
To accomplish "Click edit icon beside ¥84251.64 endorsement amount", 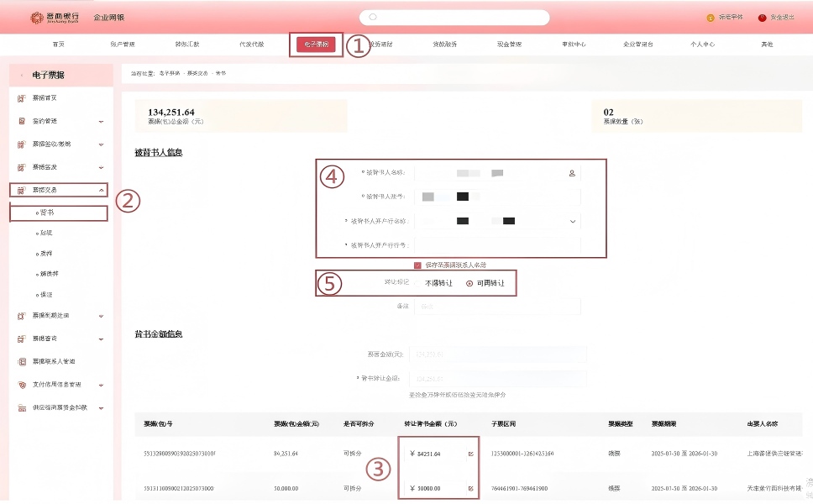I will [x=470, y=454].
